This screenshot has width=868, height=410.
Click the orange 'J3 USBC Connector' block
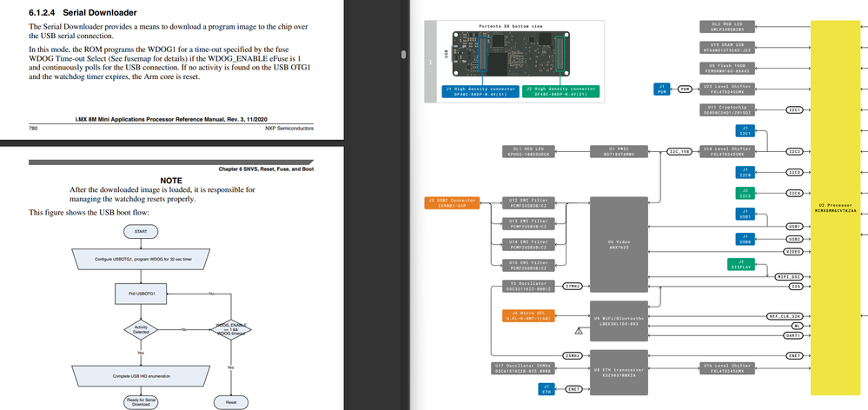[453, 202]
